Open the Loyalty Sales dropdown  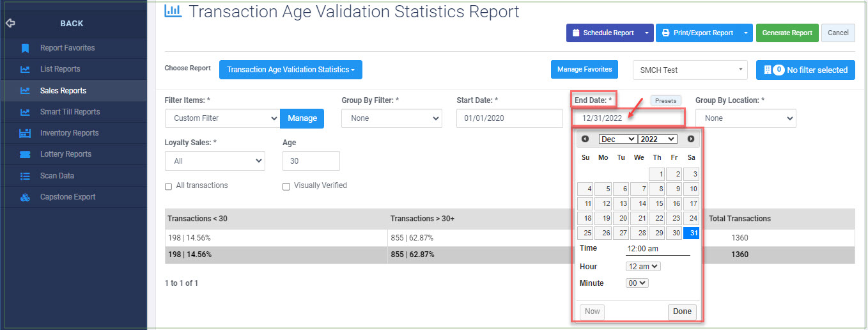pyautogui.click(x=215, y=161)
